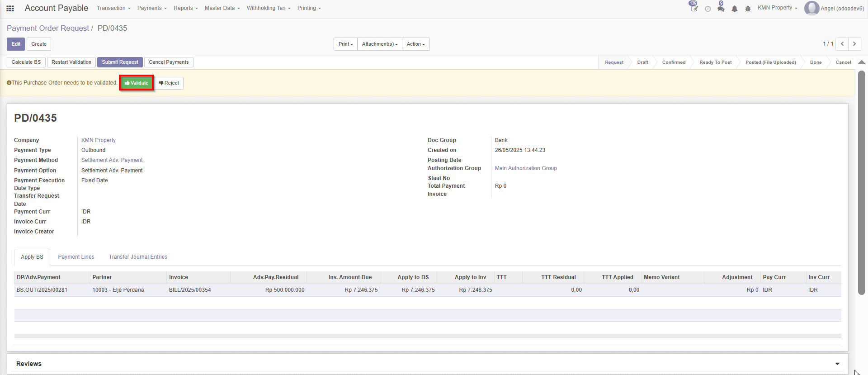The width and height of the screenshot is (868, 375).
Task: Select the Cancel status stage
Action: [843, 62]
